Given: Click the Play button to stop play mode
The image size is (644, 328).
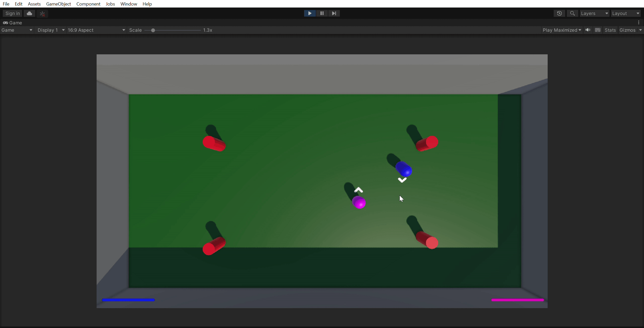Looking at the screenshot, I should point(310,13).
